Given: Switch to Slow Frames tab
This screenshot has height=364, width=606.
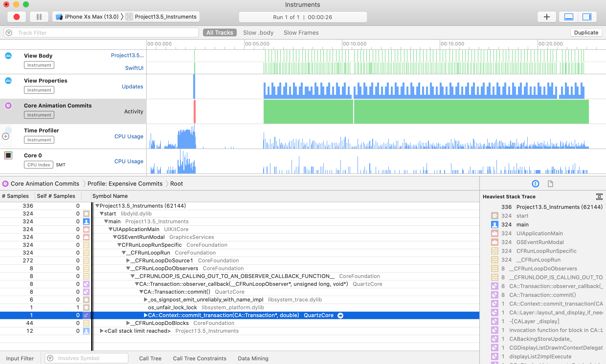Looking at the screenshot, I should (301, 33).
